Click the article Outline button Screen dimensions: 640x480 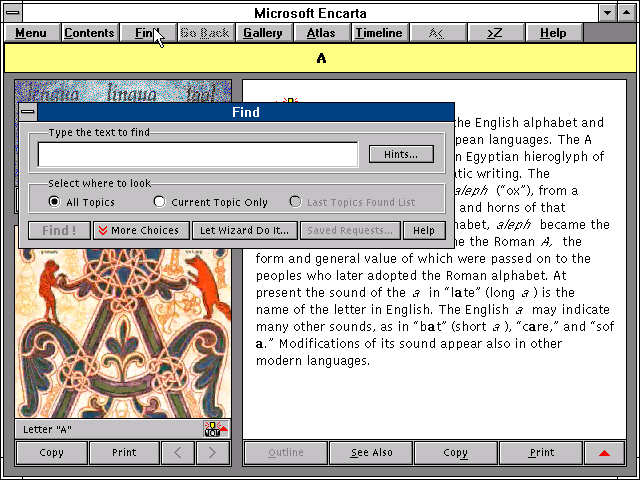[286, 452]
